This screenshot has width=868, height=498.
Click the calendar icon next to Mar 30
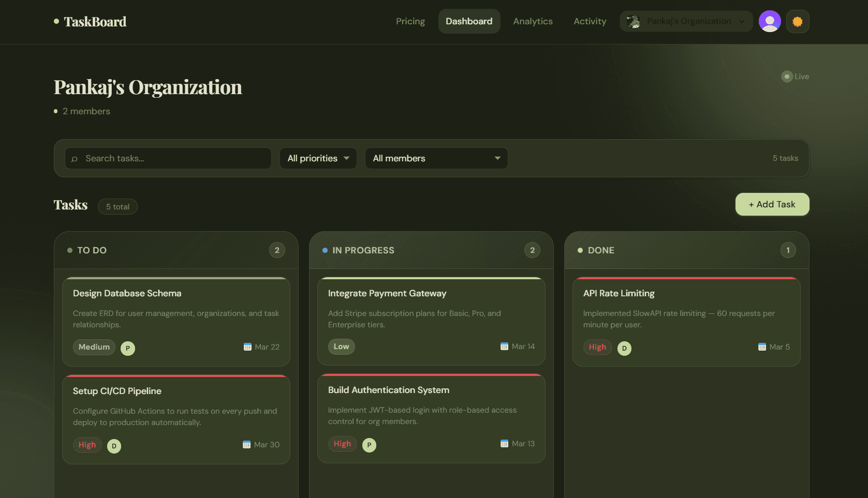point(246,445)
